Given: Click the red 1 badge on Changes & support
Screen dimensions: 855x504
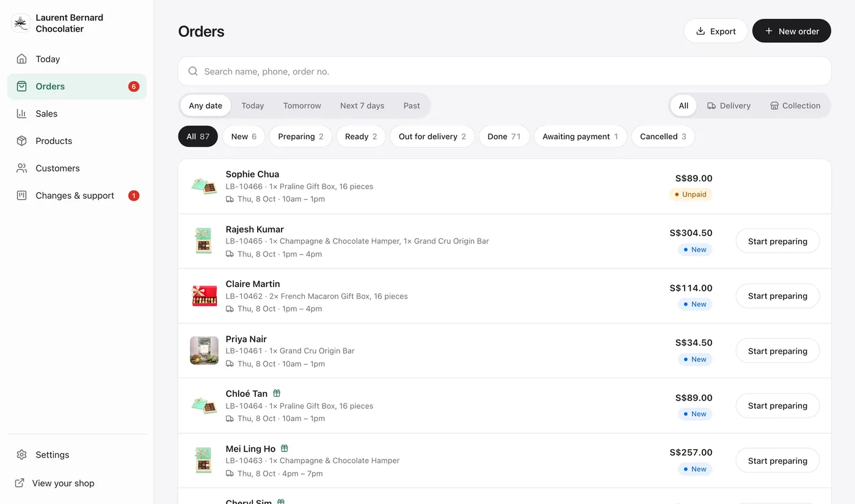Looking at the screenshot, I should pos(134,196).
